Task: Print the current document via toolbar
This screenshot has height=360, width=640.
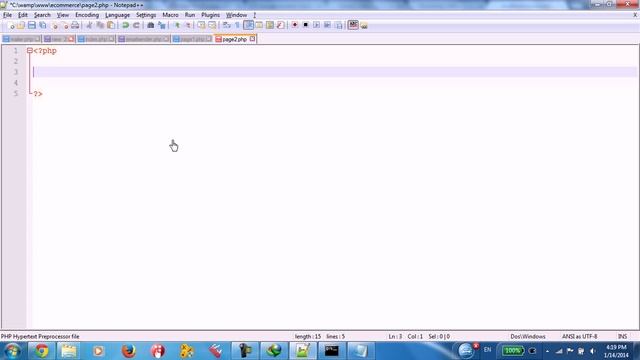Action: pos(75,25)
